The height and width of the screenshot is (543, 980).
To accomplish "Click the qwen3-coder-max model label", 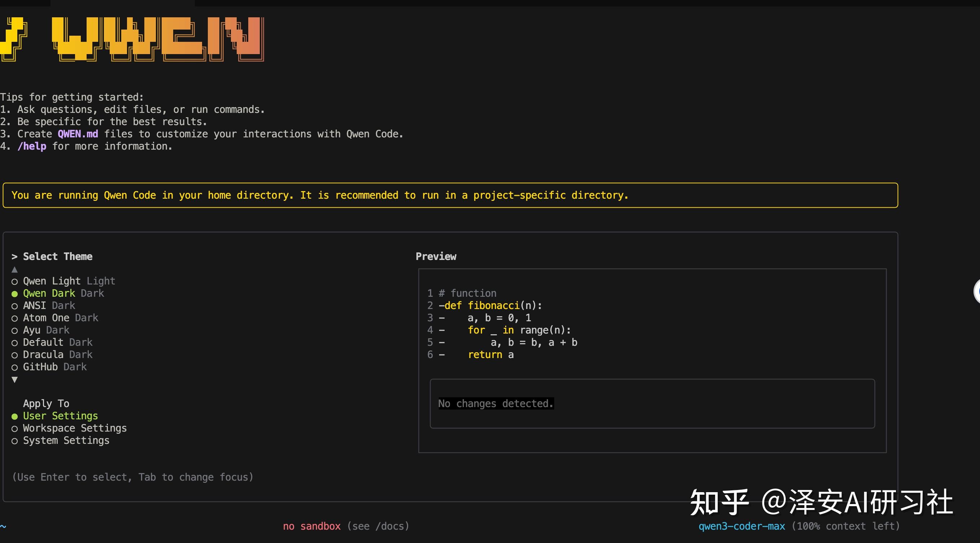I will pos(741,526).
